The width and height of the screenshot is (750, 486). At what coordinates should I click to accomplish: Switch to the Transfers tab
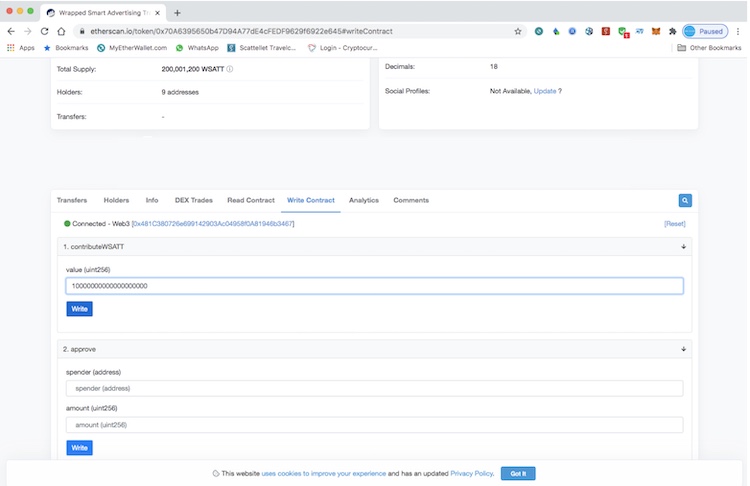[x=72, y=200]
